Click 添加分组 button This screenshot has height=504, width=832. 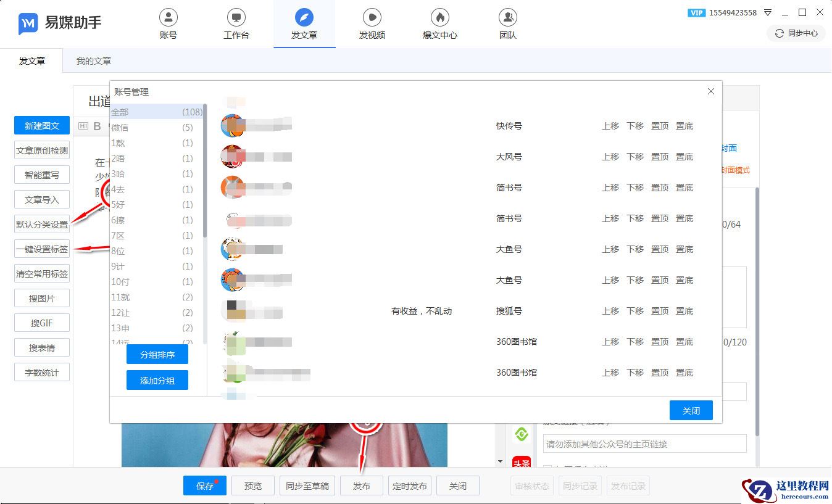click(x=157, y=380)
